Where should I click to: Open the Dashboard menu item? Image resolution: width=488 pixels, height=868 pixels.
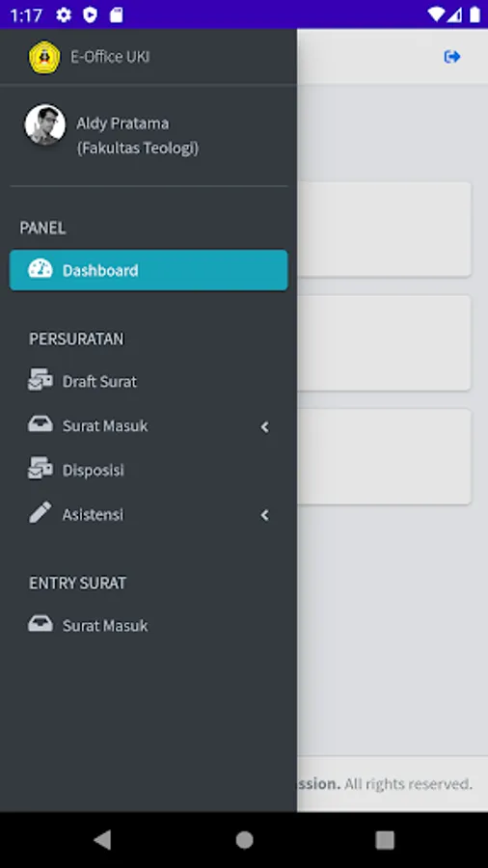pos(149,270)
